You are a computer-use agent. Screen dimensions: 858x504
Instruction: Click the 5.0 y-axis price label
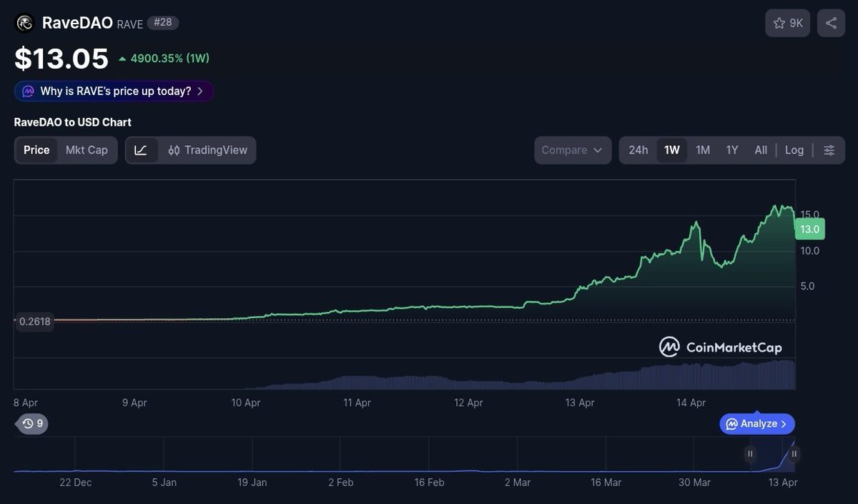[x=808, y=286]
